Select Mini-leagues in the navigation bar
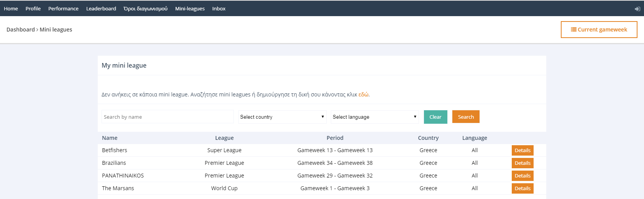The width and height of the screenshot is (644, 199). point(190,8)
